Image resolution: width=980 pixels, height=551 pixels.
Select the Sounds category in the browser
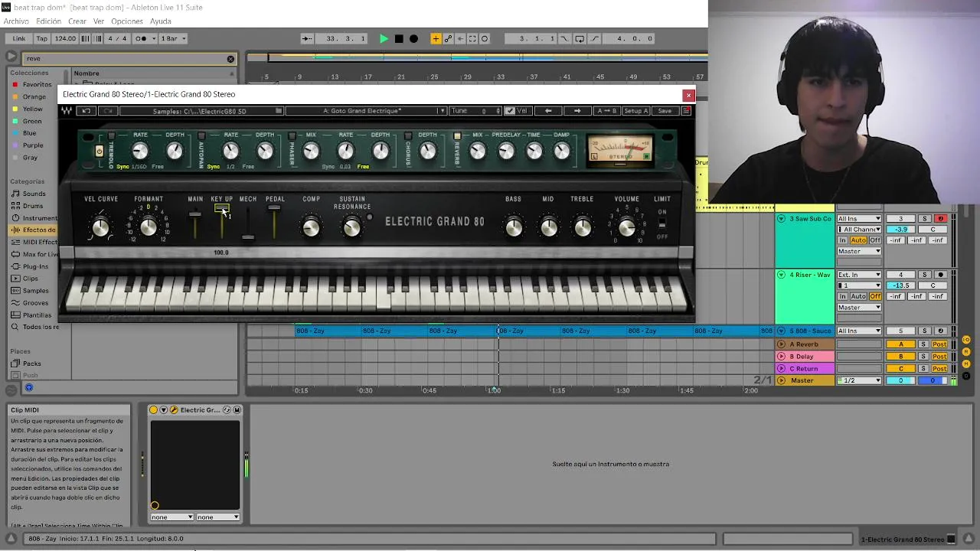pyautogui.click(x=34, y=194)
